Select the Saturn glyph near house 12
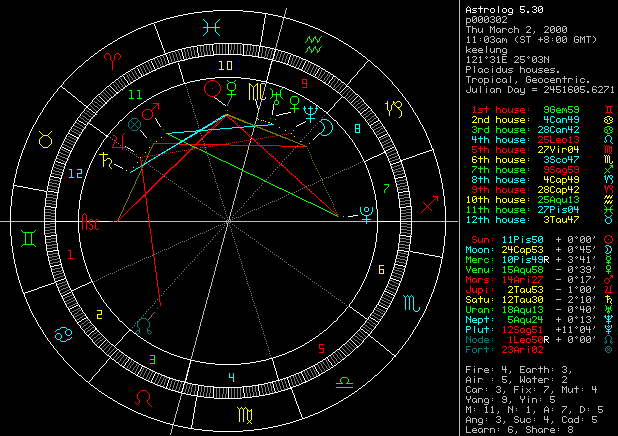The image size is (618, 436). tap(106, 158)
